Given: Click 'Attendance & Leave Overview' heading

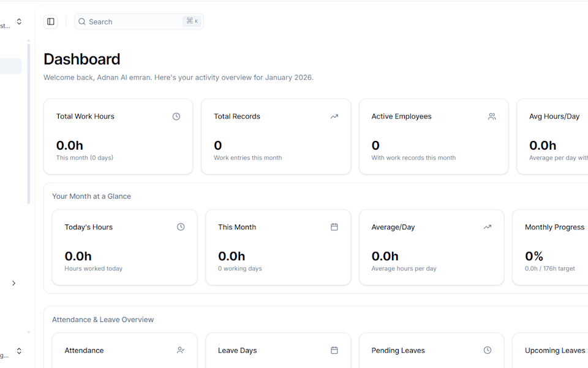Looking at the screenshot, I should [103, 320].
